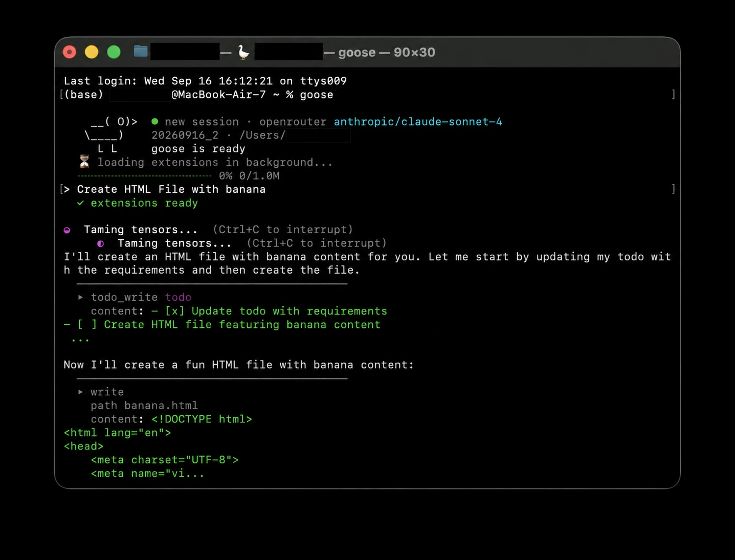The image size is (735, 560).
Task: Expand the write tool disclosure triangle
Action: (80, 392)
